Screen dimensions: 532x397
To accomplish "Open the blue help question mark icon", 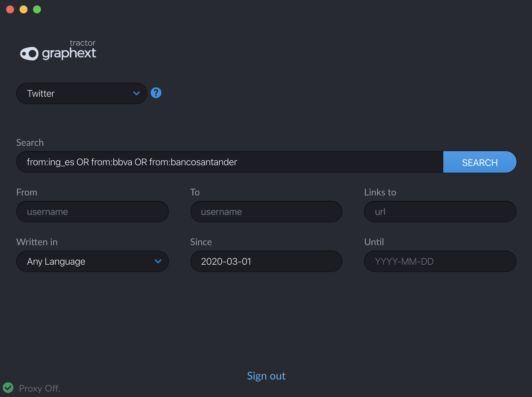I will [156, 93].
